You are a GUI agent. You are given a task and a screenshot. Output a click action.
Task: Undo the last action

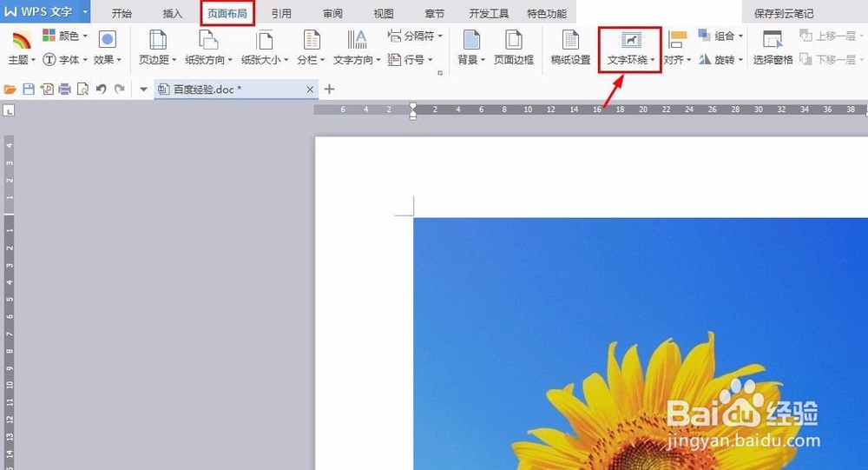[x=101, y=89]
